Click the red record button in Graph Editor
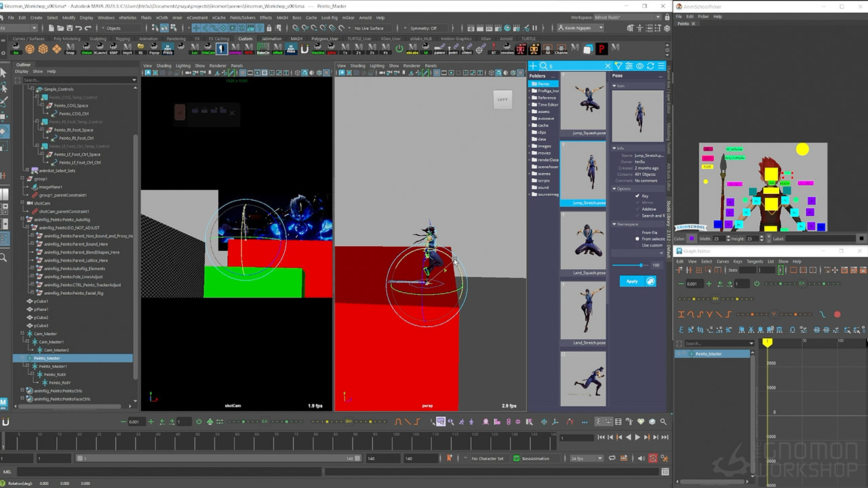The width and height of the screenshot is (868, 488). click(837, 314)
